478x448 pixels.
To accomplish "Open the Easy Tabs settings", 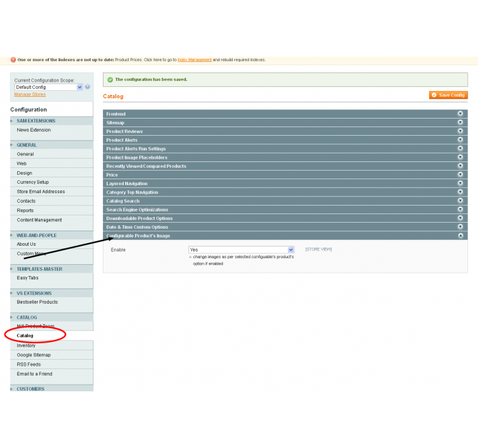I will (28, 278).
